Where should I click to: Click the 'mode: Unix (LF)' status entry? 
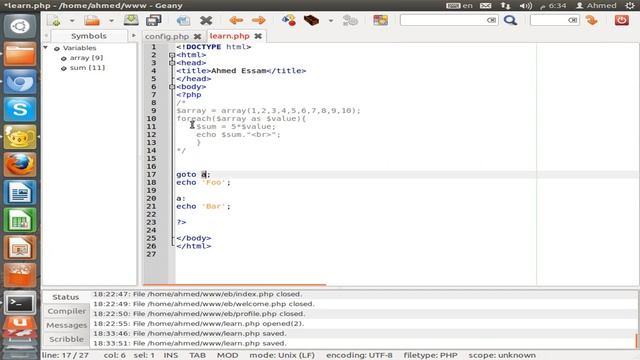pos(282,355)
